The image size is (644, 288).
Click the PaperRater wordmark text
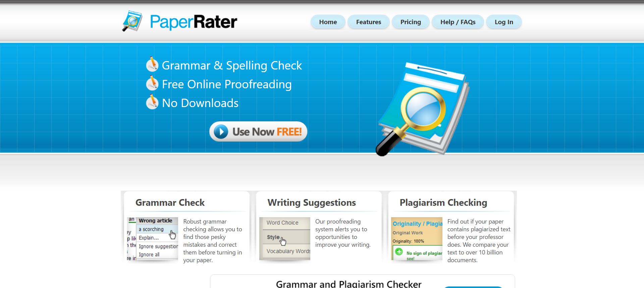194,22
